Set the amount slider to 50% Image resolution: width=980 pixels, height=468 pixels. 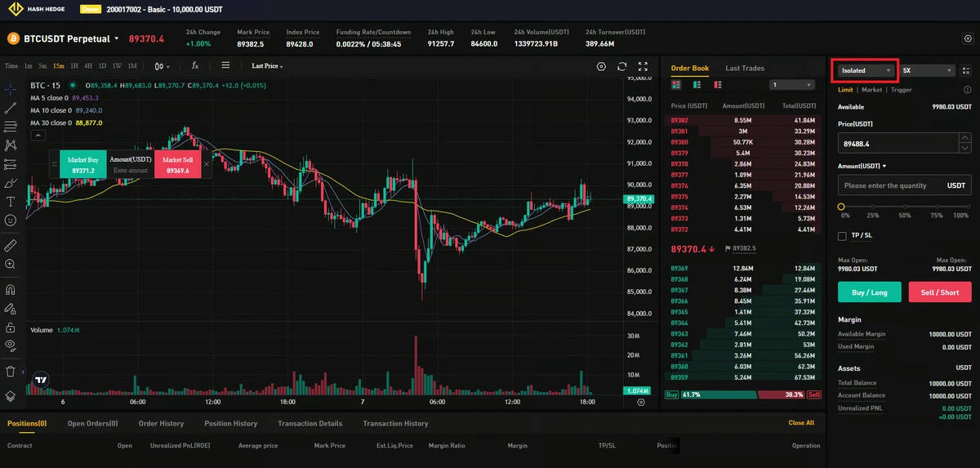pyautogui.click(x=905, y=207)
